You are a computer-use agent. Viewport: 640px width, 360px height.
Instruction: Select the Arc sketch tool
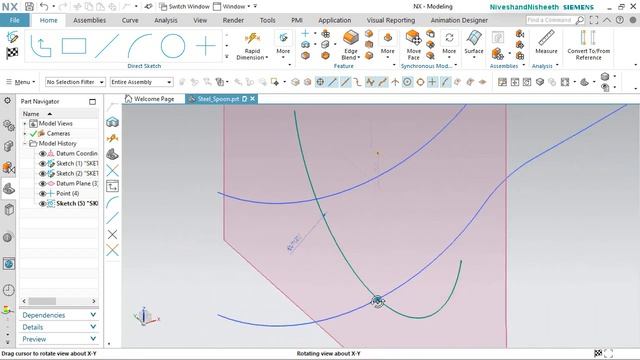click(x=140, y=46)
